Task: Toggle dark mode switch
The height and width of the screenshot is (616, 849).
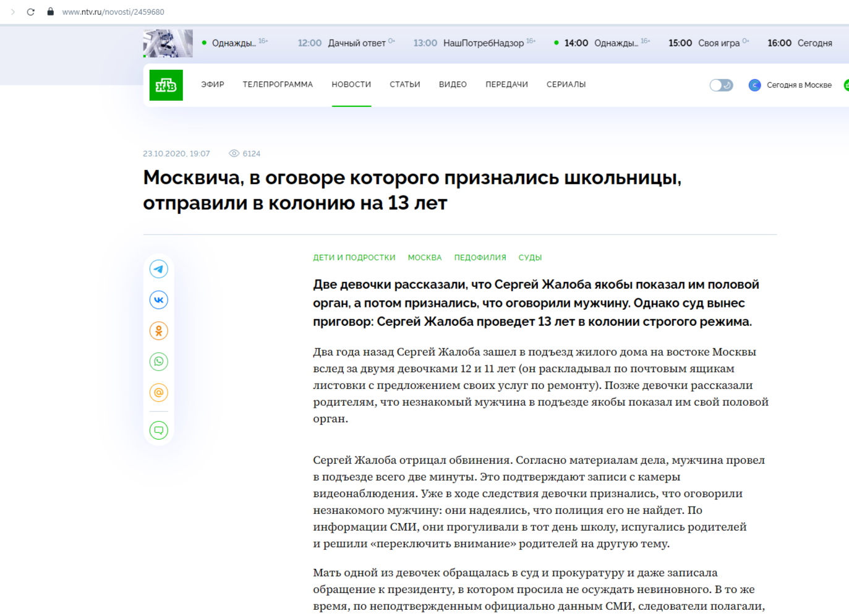Action: pos(721,85)
